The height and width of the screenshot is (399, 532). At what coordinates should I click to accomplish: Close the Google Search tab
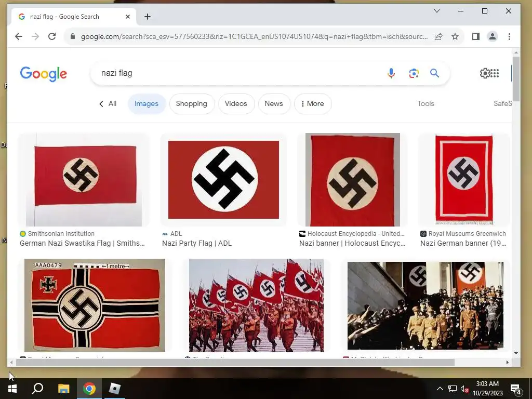click(128, 17)
